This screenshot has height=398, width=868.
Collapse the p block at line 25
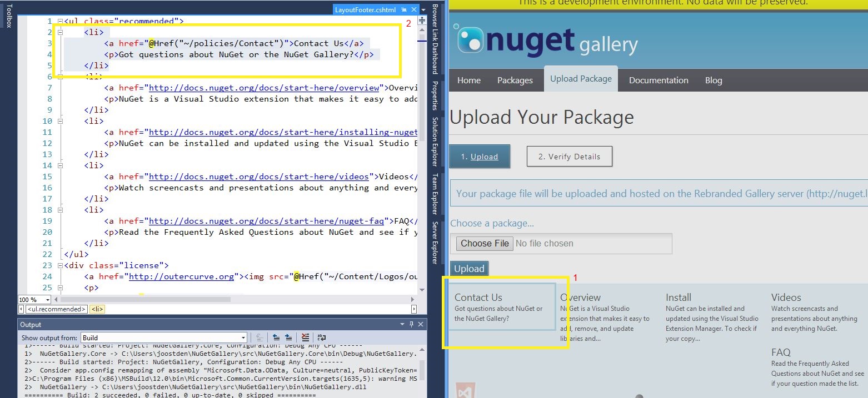point(59,288)
